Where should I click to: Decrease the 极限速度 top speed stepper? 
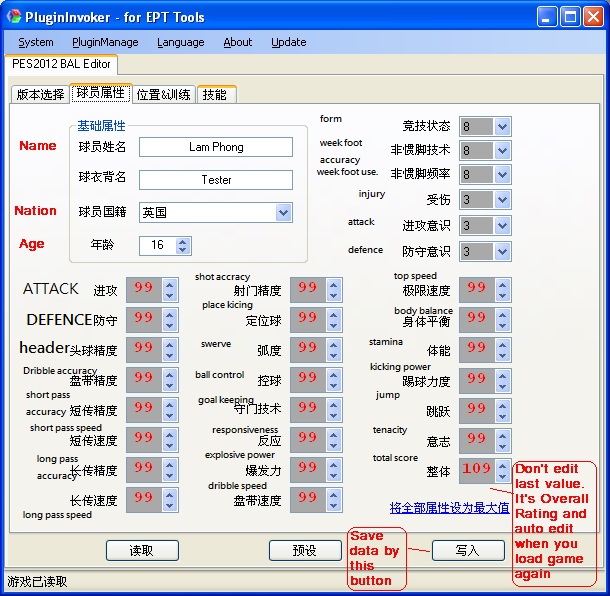pos(502,296)
